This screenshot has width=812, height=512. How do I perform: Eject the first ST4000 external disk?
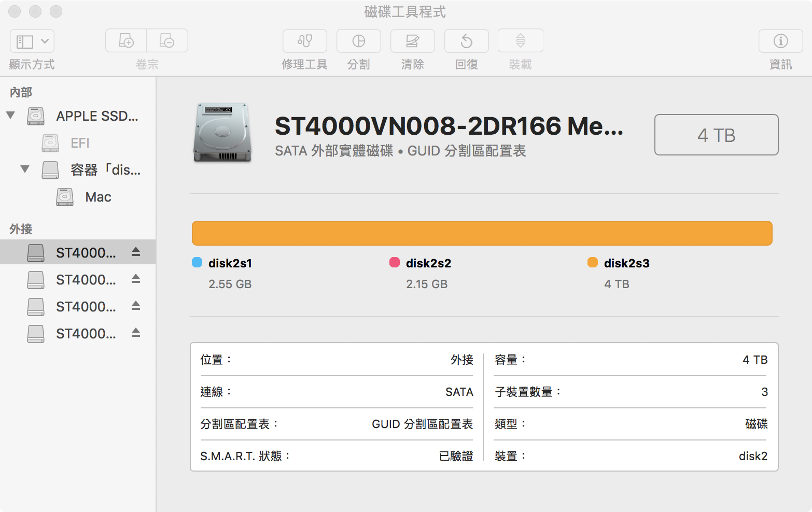point(136,252)
